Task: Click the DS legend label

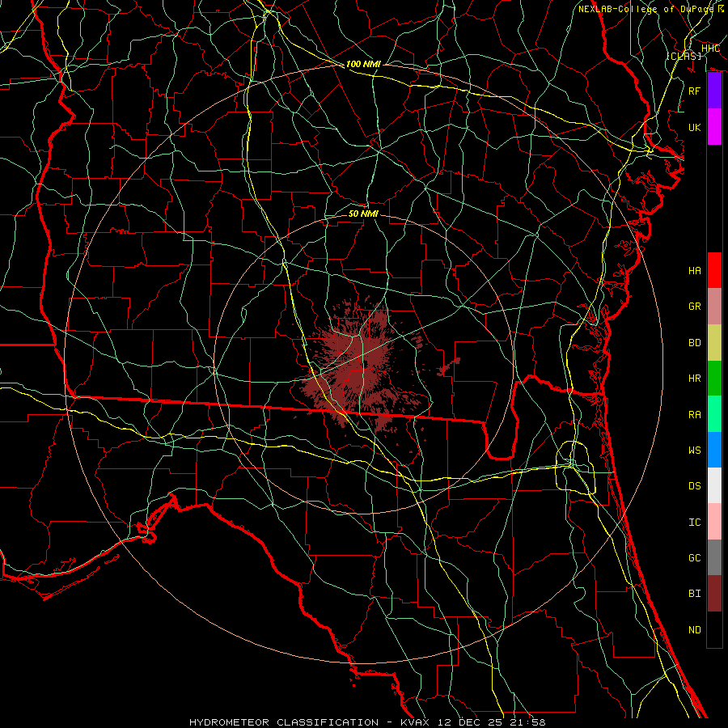Action: click(695, 486)
